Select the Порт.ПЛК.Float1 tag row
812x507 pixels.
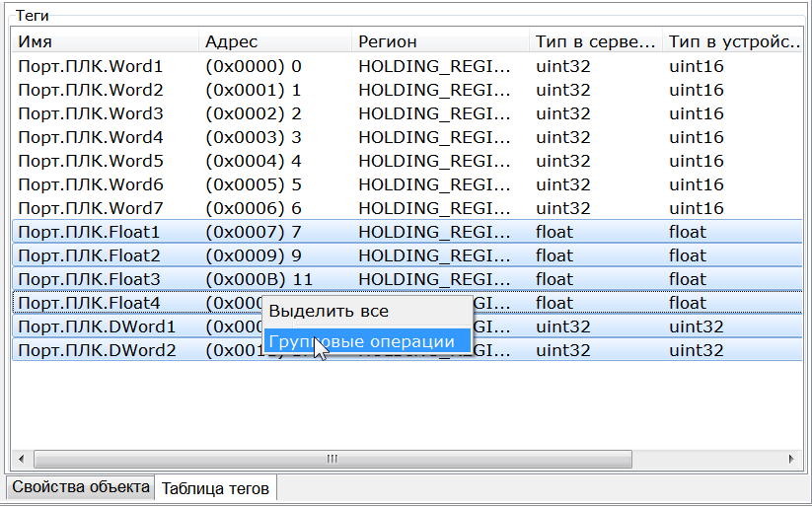89,232
